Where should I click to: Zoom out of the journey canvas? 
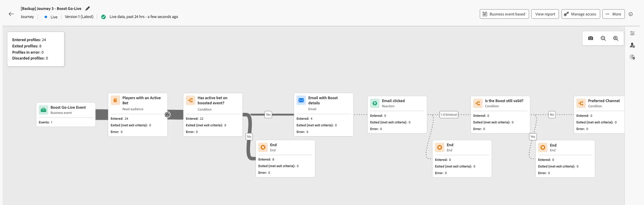[x=603, y=38]
